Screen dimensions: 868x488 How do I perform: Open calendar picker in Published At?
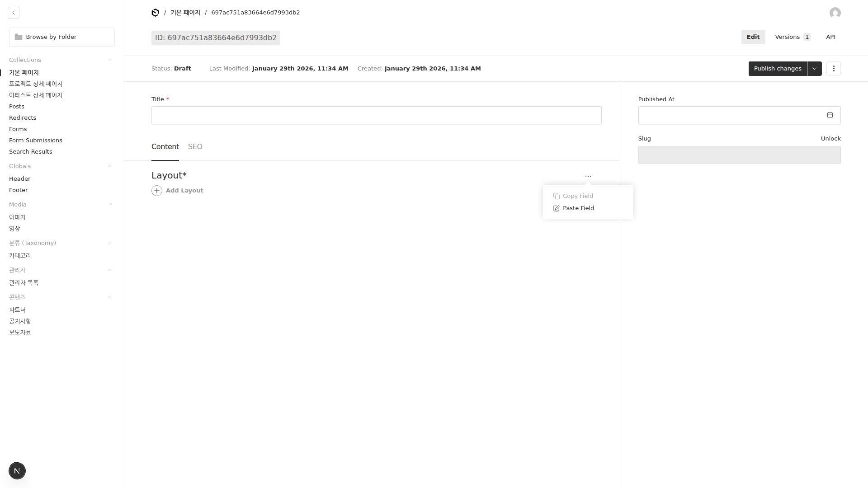tap(830, 115)
